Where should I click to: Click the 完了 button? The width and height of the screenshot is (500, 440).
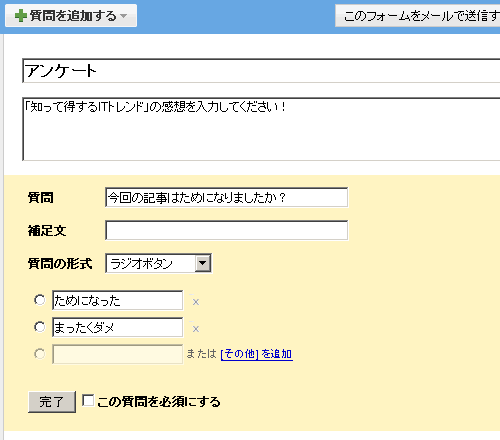click(x=52, y=402)
